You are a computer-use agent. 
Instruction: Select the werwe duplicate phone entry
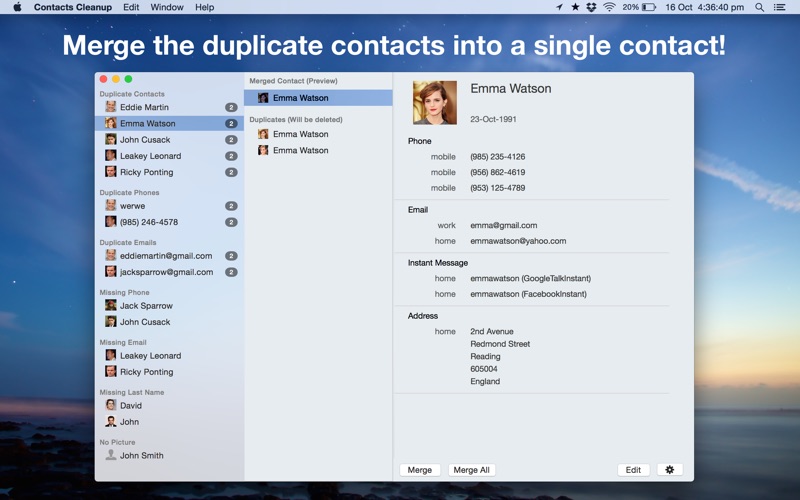tap(169, 206)
